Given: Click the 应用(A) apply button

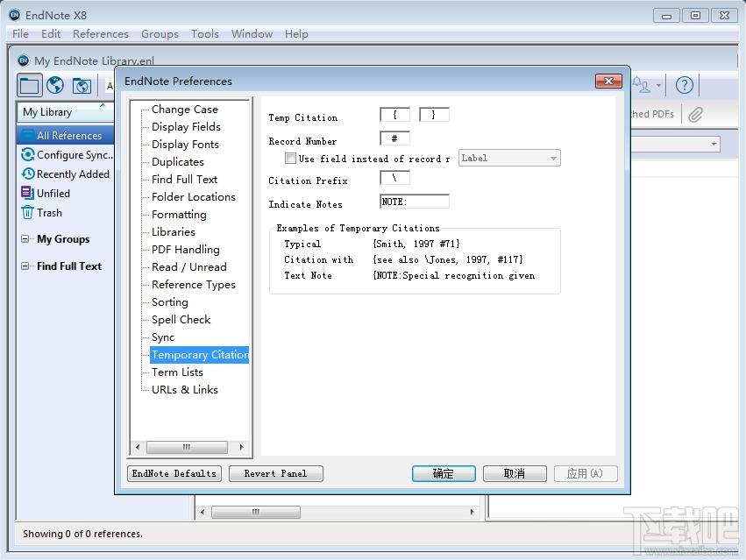Looking at the screenshot, I should click(x=586, y=473).
